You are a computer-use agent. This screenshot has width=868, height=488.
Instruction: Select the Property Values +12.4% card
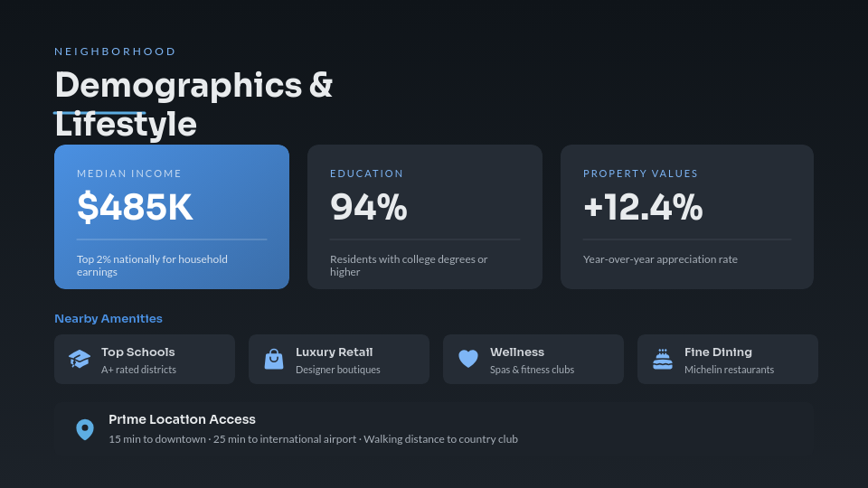pyautogui.click(x=687, y=217)
